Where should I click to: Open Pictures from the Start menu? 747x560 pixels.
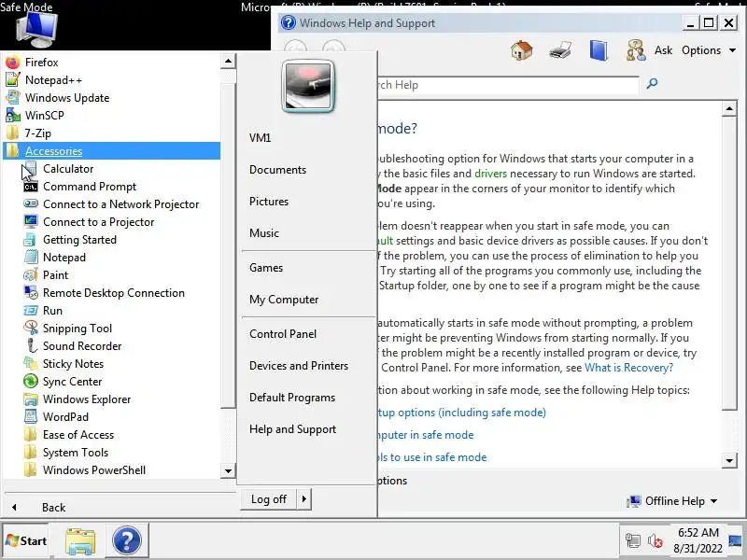click(269, 202)
